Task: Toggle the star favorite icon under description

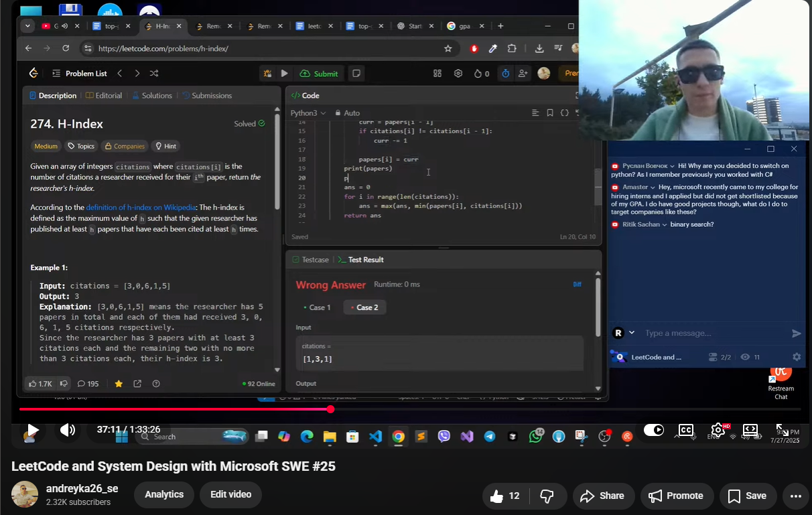Action: [x=119, y=384]
